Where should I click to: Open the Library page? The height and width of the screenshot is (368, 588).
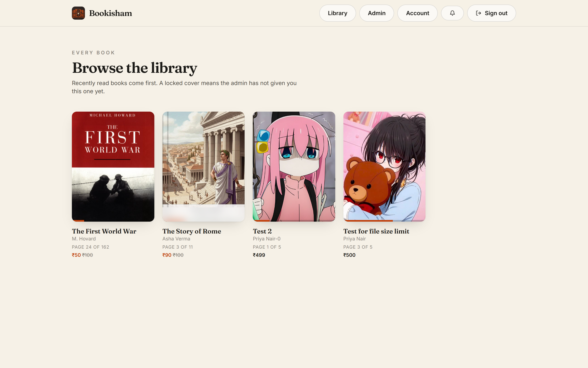pos(337,13)
